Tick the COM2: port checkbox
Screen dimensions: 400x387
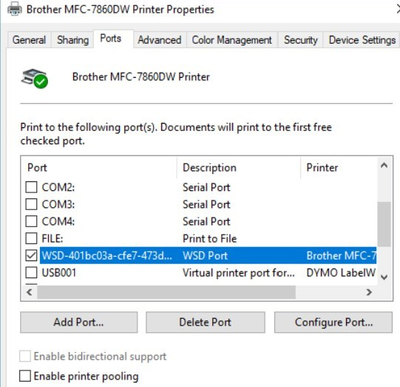tap(31, 187)
